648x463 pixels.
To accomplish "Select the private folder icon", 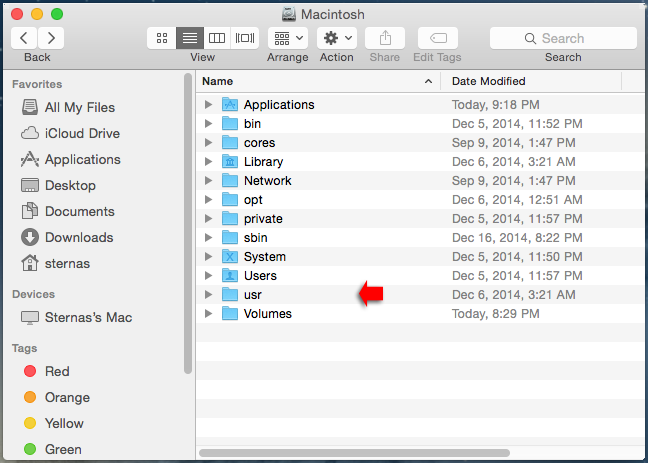I will point(230,219).
